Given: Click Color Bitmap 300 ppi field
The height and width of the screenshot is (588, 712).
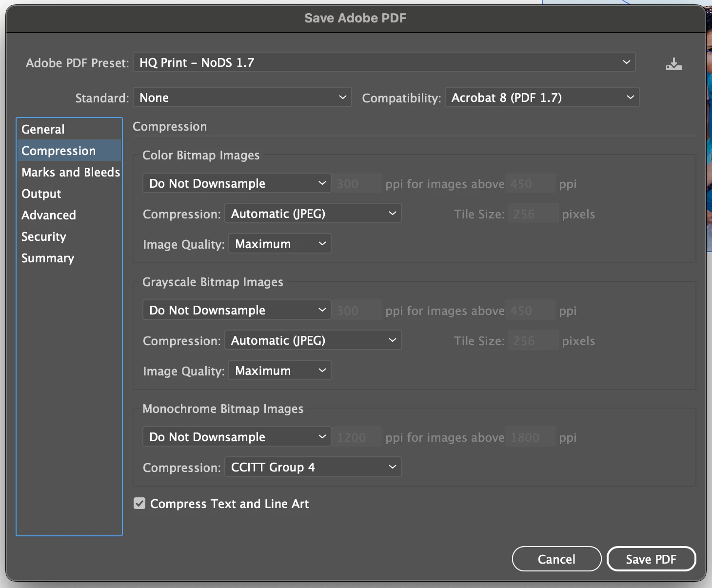Looking at the screenshot, I should tap(357, 184).
